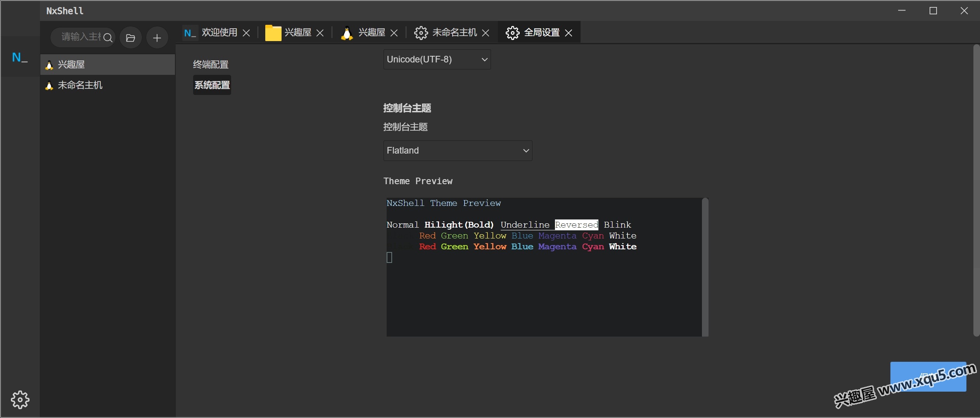Click the NxShell N_ logo in left sidebar
980x418 pixels.
point(19,58)
